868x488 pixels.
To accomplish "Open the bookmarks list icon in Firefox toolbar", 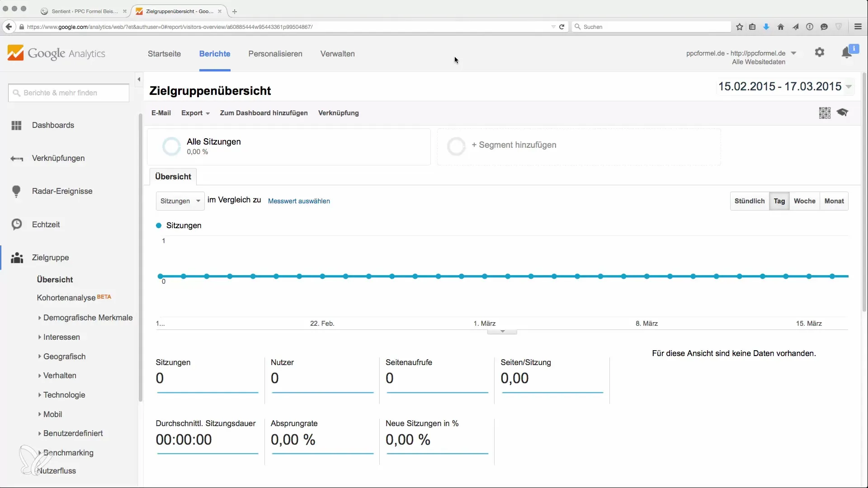I will pos(752,27).
